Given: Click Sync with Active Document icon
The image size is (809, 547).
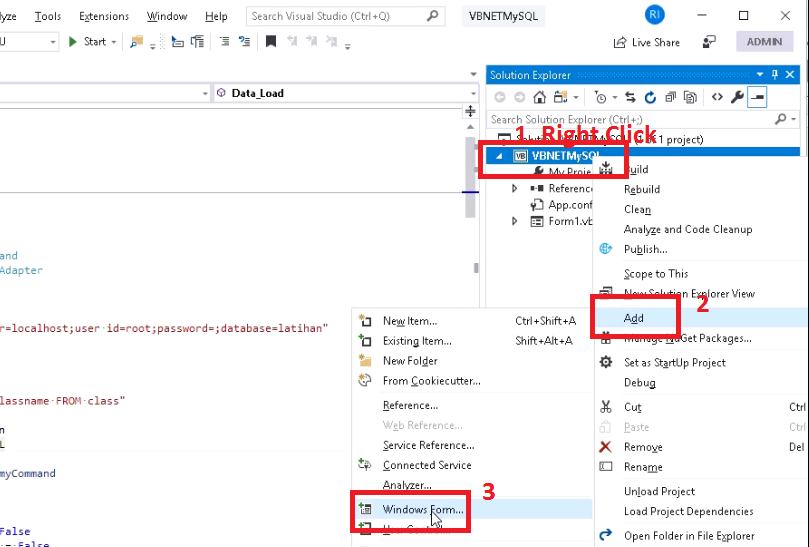Looking at the screenshot, I should [x=630, y=97].
